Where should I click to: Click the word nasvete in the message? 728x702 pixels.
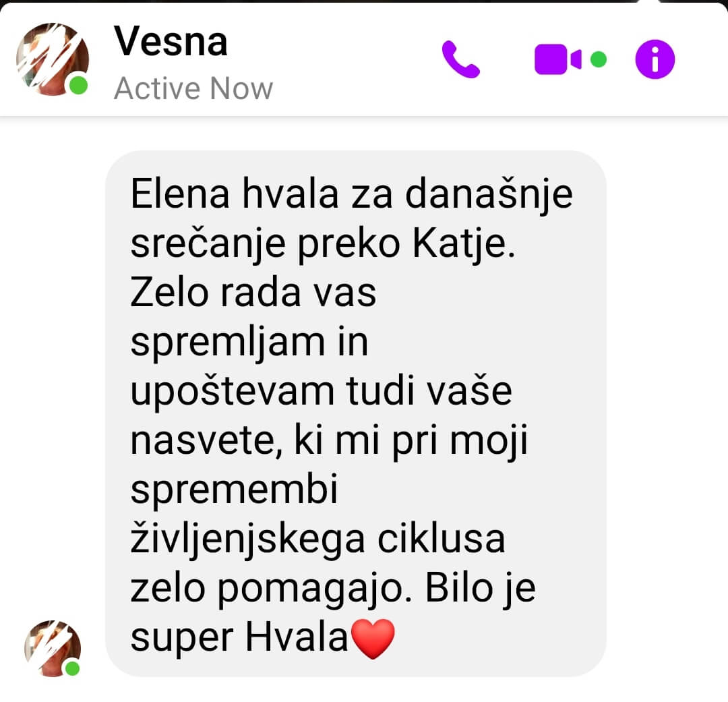coord(206,440)
